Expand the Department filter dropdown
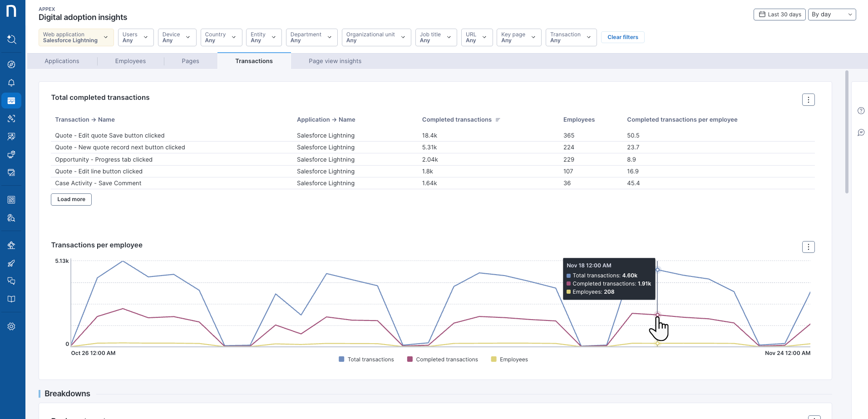The image size is (868, 419). [311, 37]
